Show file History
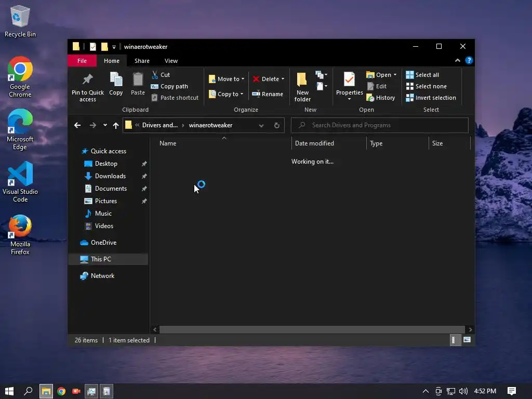Viewport: 532px width, 399px height. coord(381,98)
